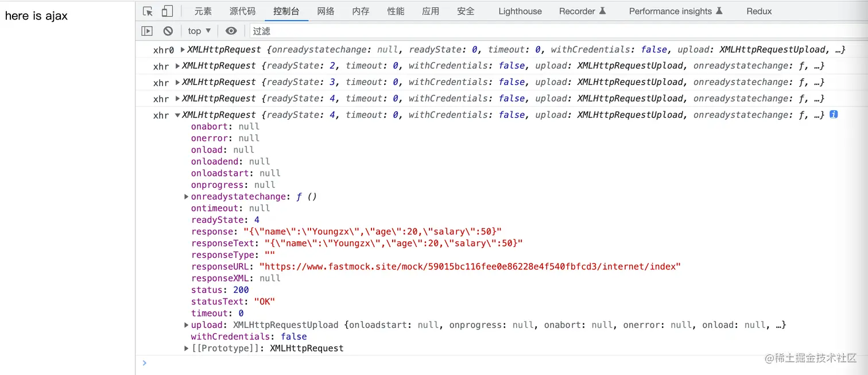Switch to the 源代码 tab

242,11
